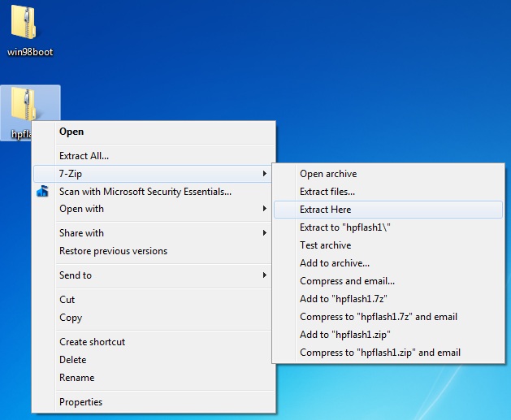The width and height of the screenshot is (511, 420).
Task: Expand the 7-Zip submenu entry
Action: click(152, 174)
